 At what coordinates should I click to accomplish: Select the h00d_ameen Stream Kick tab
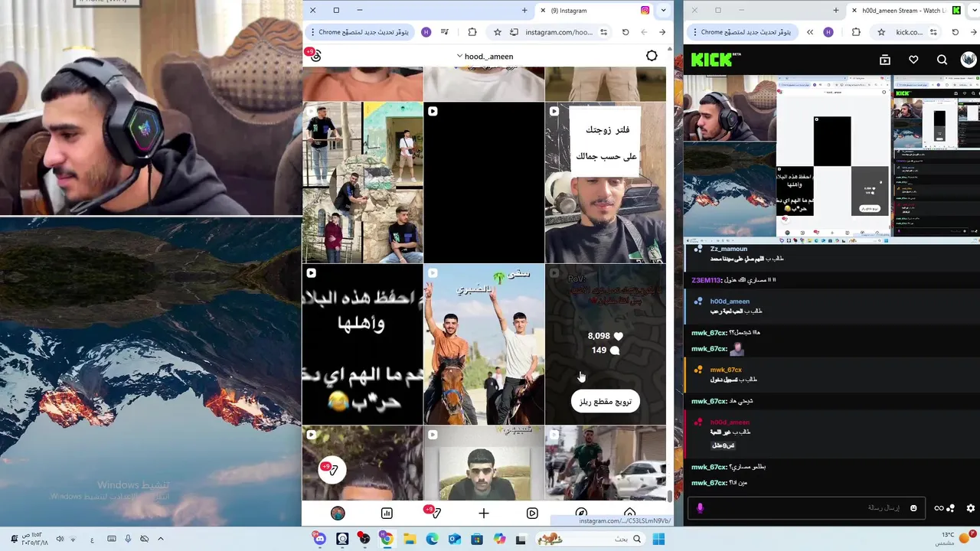[x=907, y=11]
